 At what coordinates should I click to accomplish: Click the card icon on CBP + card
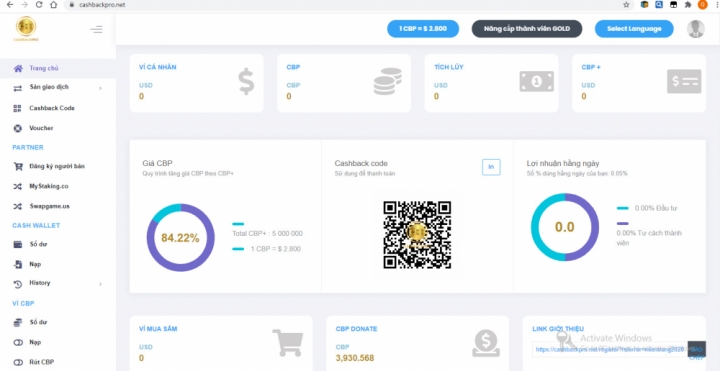click(x=684, y=81)
